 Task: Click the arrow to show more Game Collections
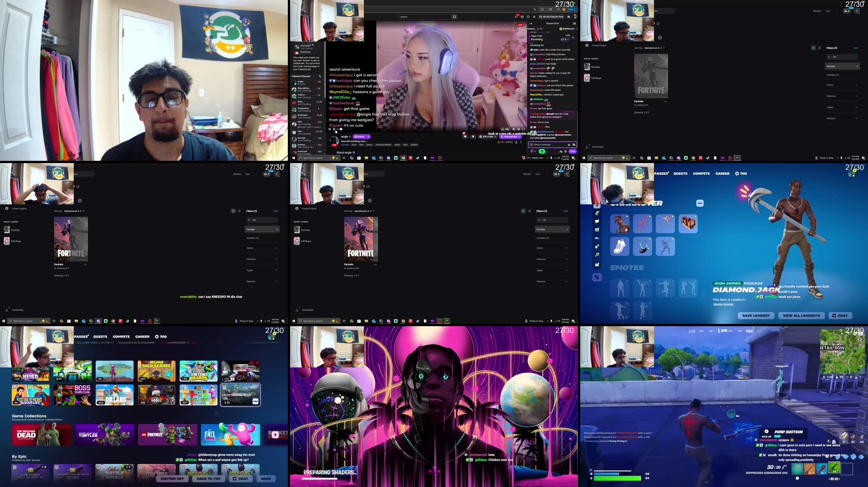pos(275,434)
